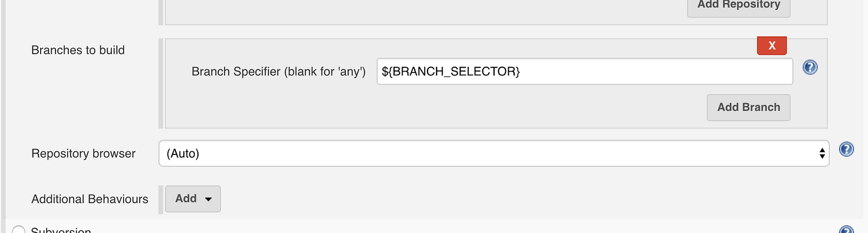Click the up-down arrows of Repository browser select
This screenshot has width=868, height=233.
point(822,153)
